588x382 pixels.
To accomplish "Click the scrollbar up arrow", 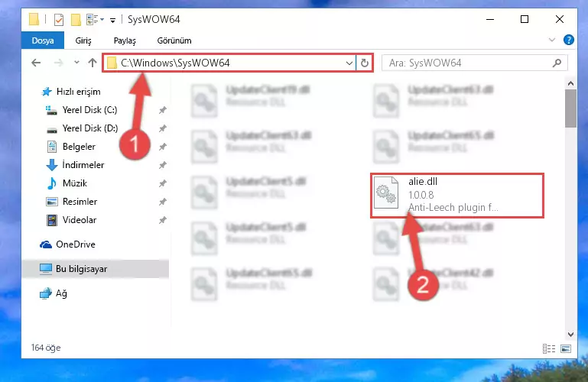I will (570, 83).
